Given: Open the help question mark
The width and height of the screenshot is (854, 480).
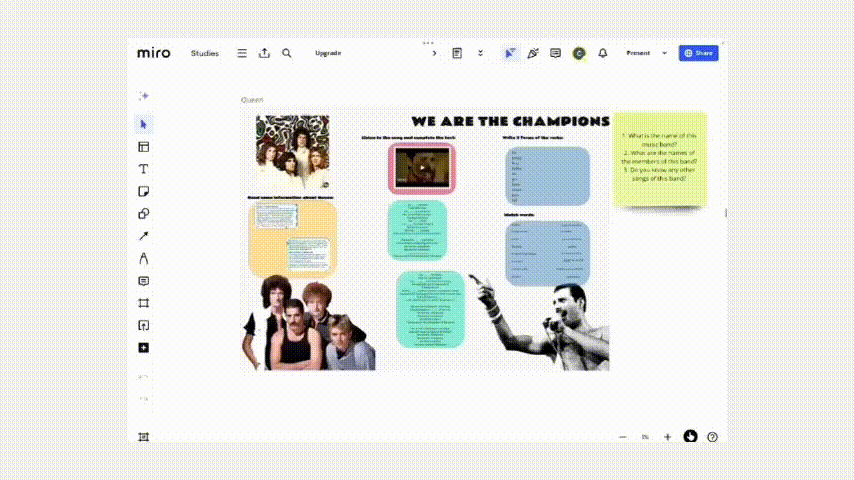Looking at the screenshot, I should point(712,436).
